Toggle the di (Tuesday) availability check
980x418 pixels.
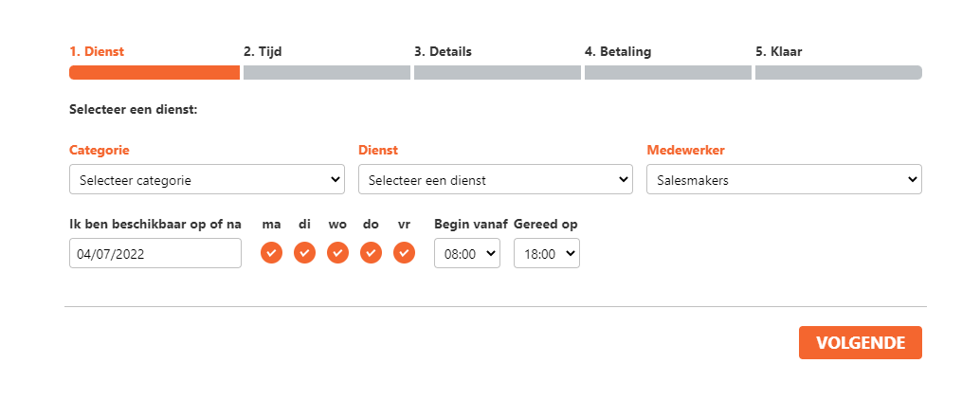coord(304,253)
